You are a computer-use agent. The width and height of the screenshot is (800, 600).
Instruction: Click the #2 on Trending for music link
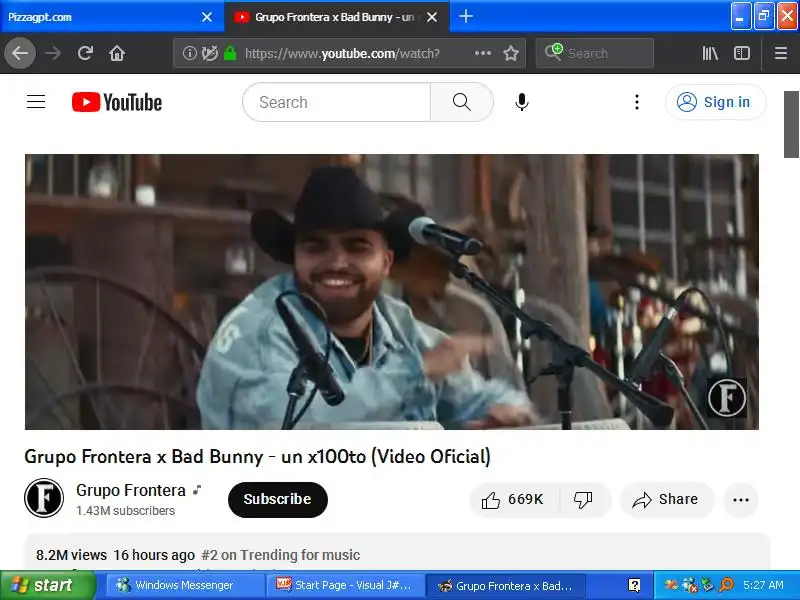point(281,555)
